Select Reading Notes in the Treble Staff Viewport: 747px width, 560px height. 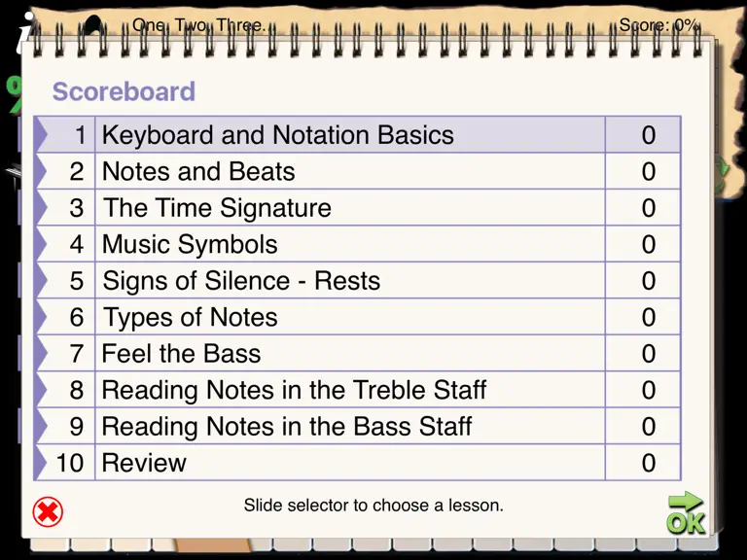click(x=357, y=390)
